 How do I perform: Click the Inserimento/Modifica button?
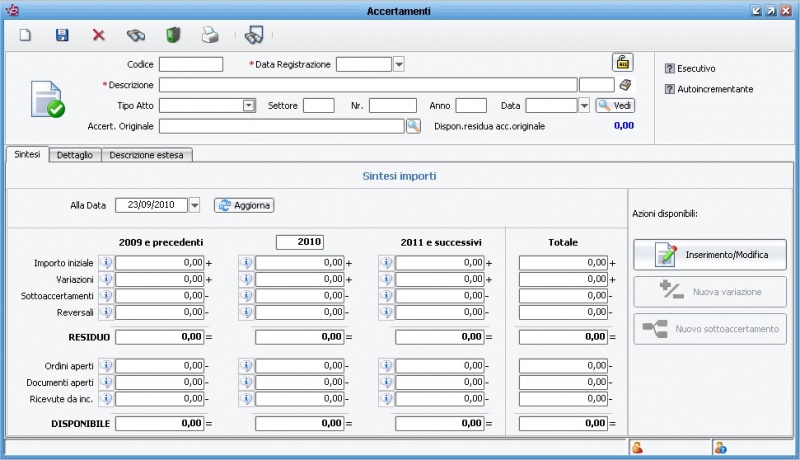pyautogui.click(x=709, y=255)
